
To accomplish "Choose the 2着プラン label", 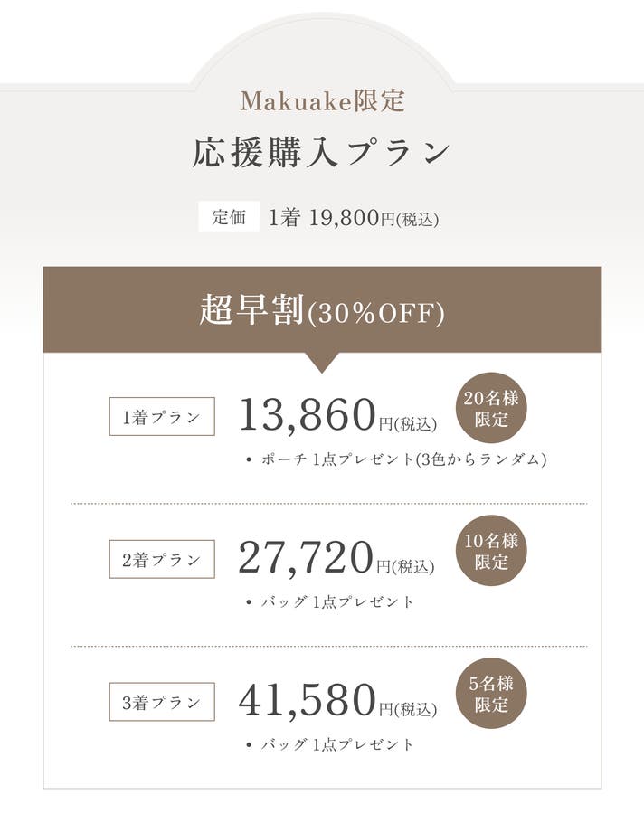I will (162, 559).
